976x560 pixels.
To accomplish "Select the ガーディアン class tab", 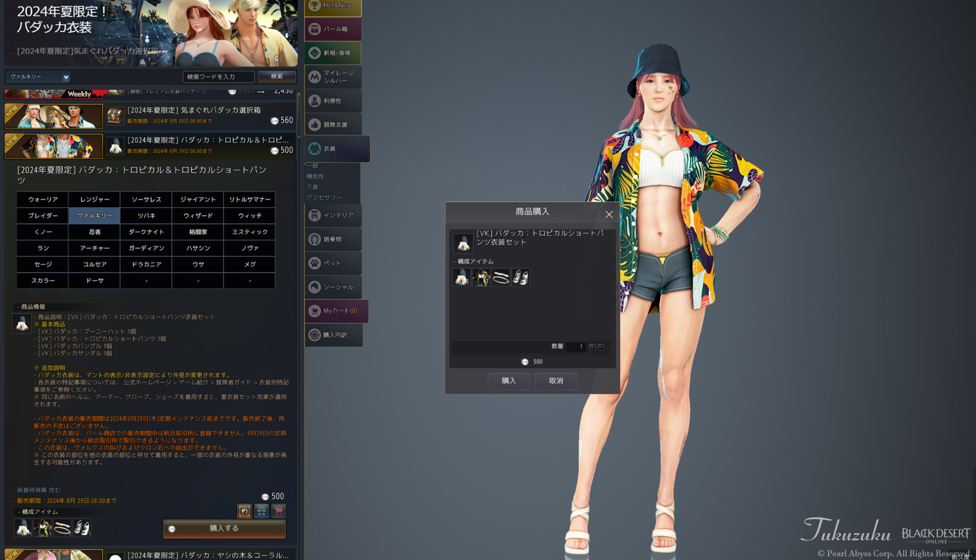I will pyautogui.click(x=146, y=248).
